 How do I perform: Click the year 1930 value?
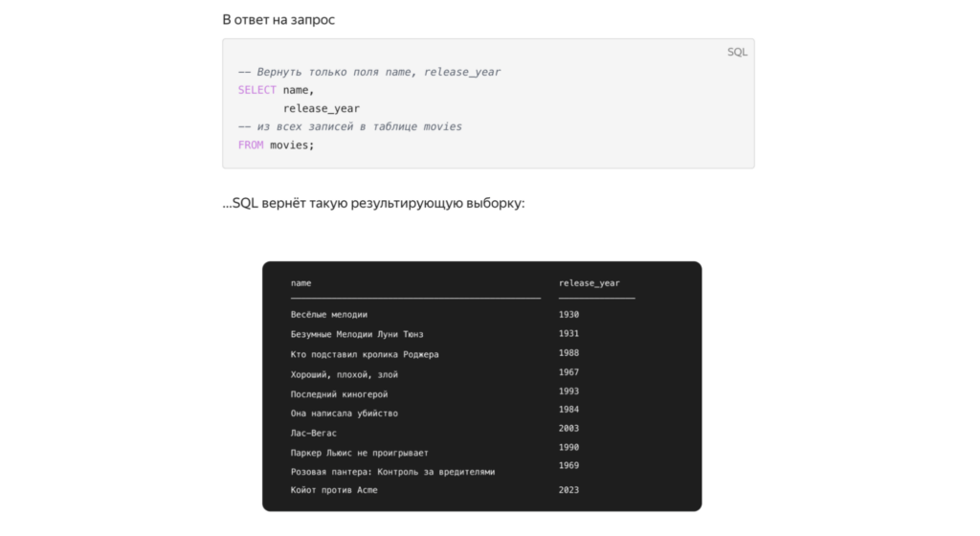568,314
